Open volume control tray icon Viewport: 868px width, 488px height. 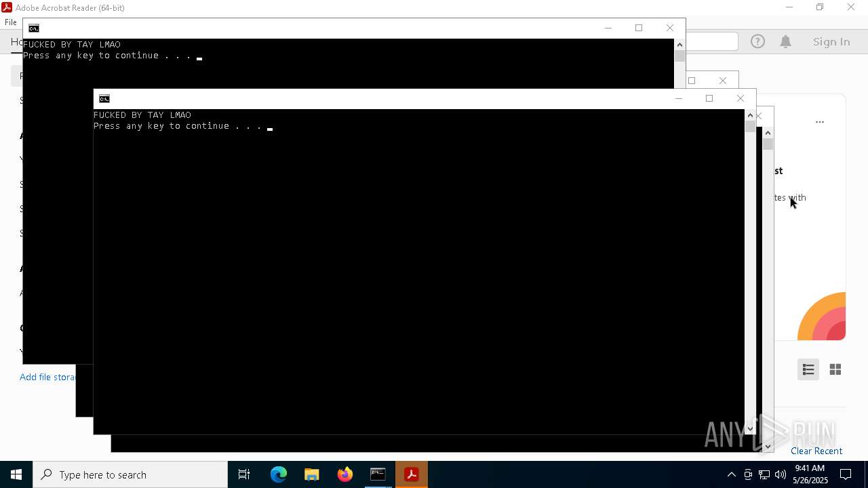click(x=781, y=474)
